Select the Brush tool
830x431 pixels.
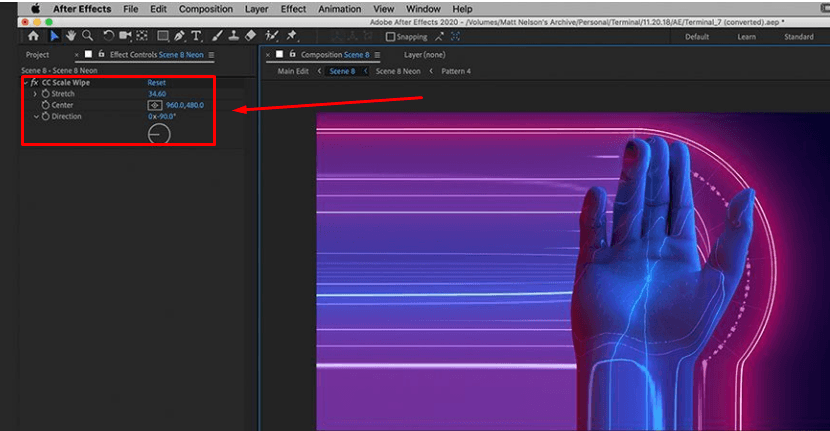[x=217, y=36]
